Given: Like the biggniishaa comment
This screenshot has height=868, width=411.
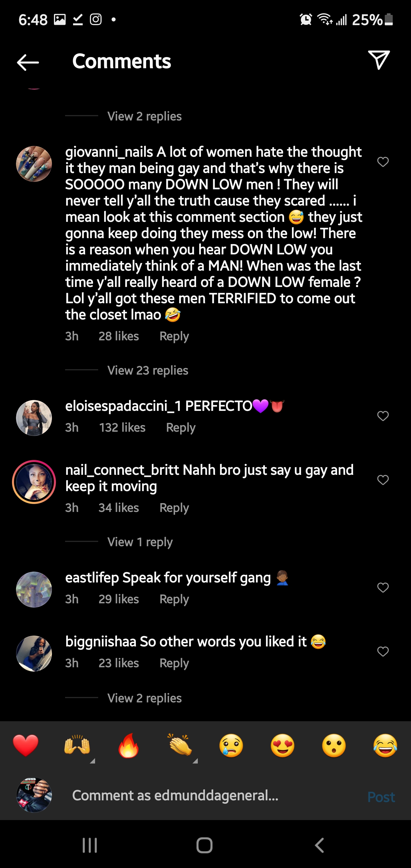Looking at the screenshot, I should pyautogui.click(x=383, y=651).
